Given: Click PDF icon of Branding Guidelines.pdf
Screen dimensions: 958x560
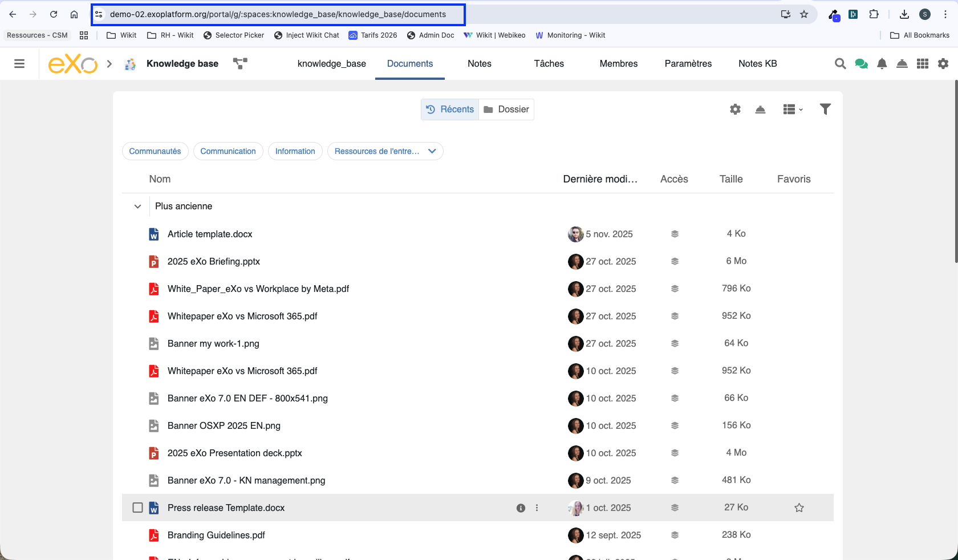Looking at the screenshot, I should point(154,535).
